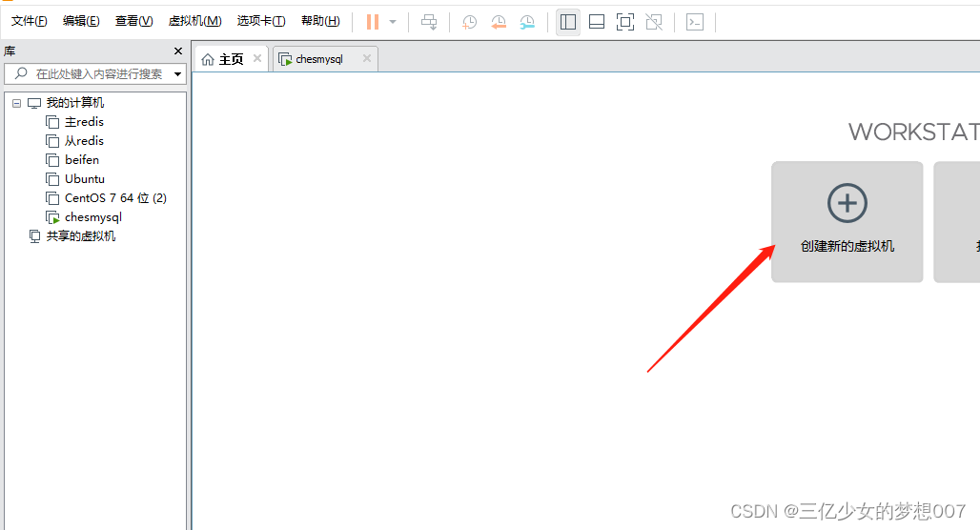Open the 查看(V) menu
This screenshot has height=530, width=980.
tap(133, 21)
